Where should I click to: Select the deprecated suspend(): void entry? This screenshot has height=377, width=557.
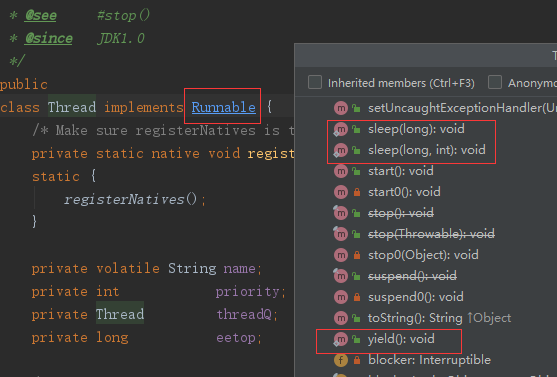412,276
